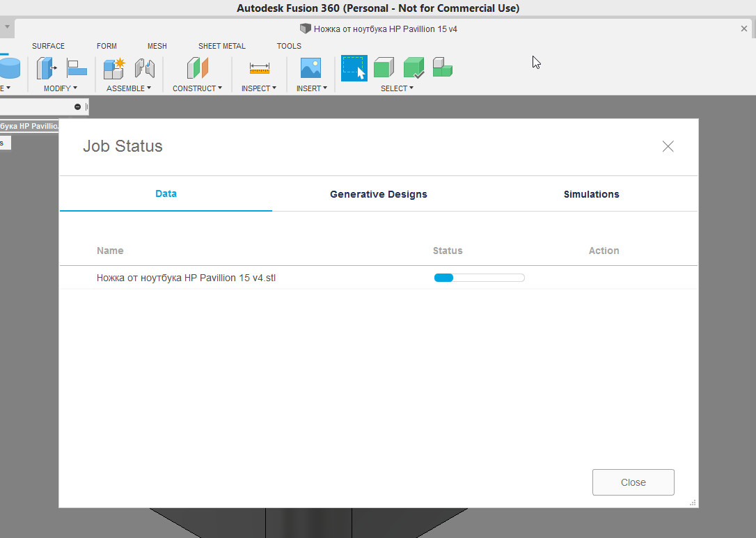Select the browser root component node
756x538 pixels.
(29, 126)
